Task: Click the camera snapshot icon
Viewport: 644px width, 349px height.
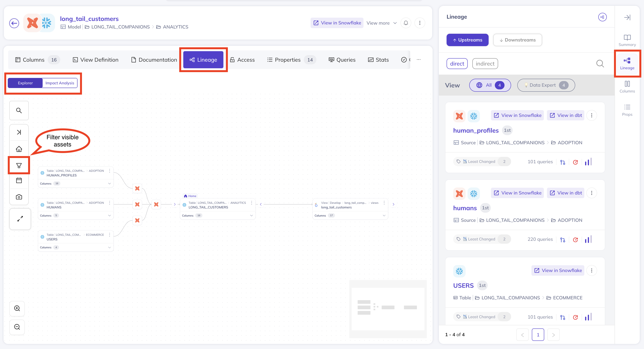Action: coord(19,197)
